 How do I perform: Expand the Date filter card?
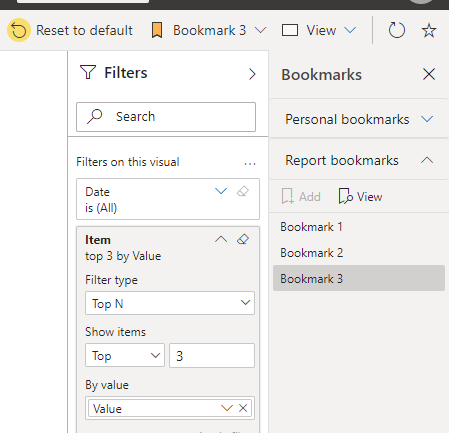tap(221, 191)
